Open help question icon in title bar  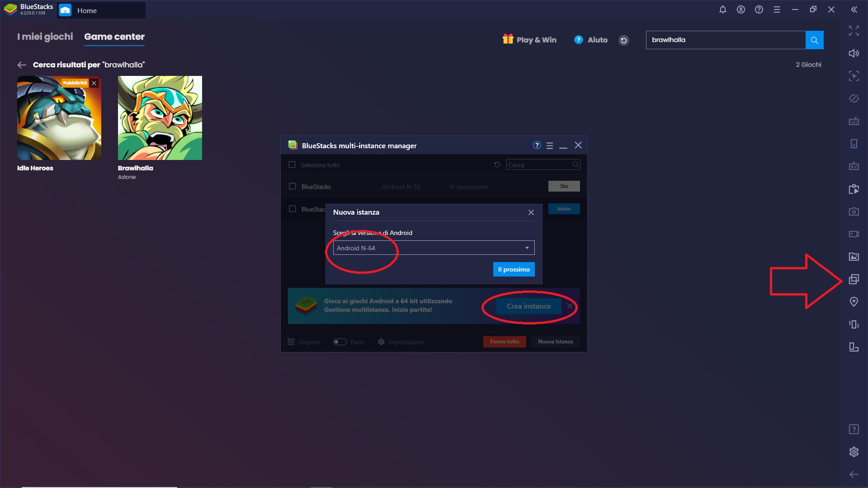click(x=759, y=9)
